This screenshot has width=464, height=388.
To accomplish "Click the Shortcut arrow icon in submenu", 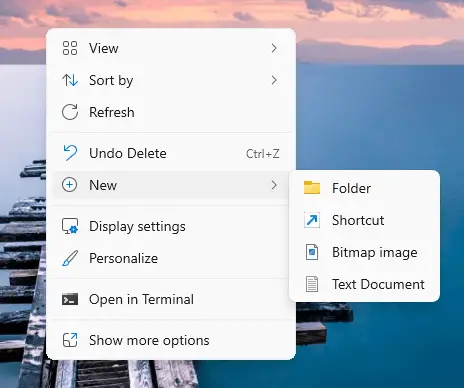I will (312, 220).
